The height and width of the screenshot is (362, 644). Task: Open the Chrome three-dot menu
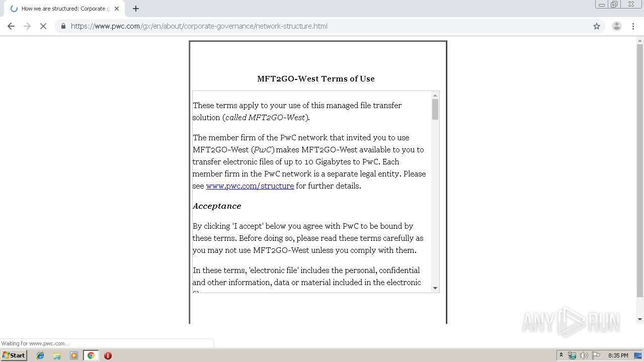pyautogui.click(x=633, y=26)
